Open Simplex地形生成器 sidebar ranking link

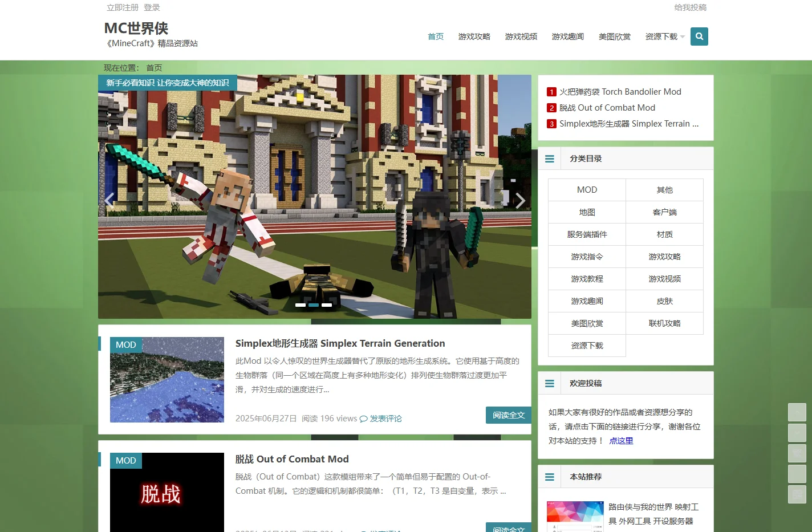tap(629, 124)
